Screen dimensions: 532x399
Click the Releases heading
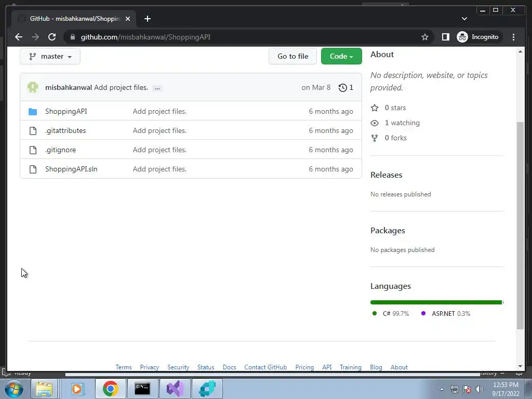pyautogui.click(x=387, y=175)
